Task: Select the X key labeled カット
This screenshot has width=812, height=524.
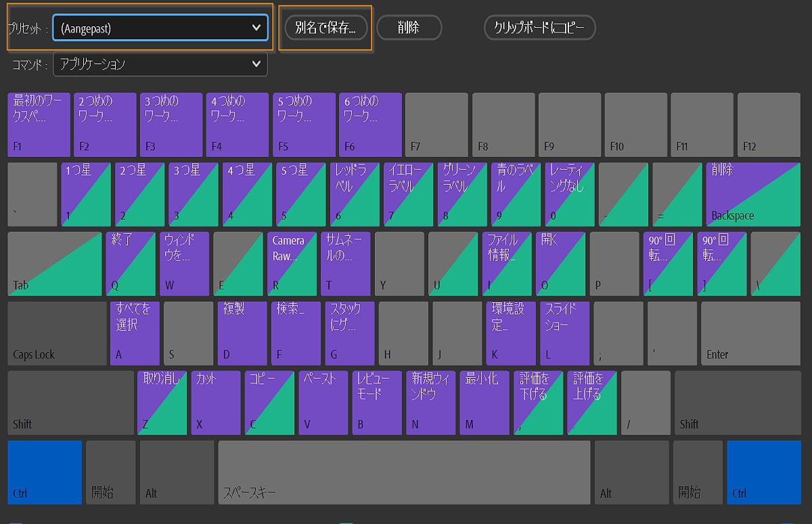Action: [216, 403]
